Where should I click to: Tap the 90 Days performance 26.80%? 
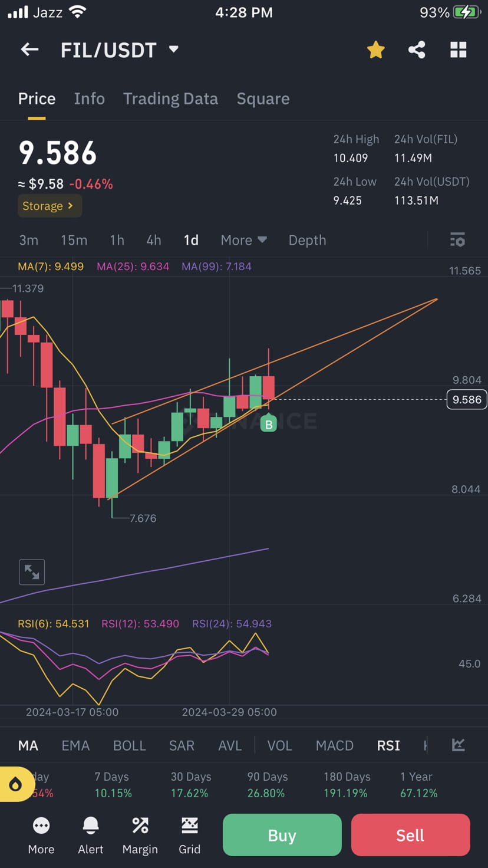point(266,785)
